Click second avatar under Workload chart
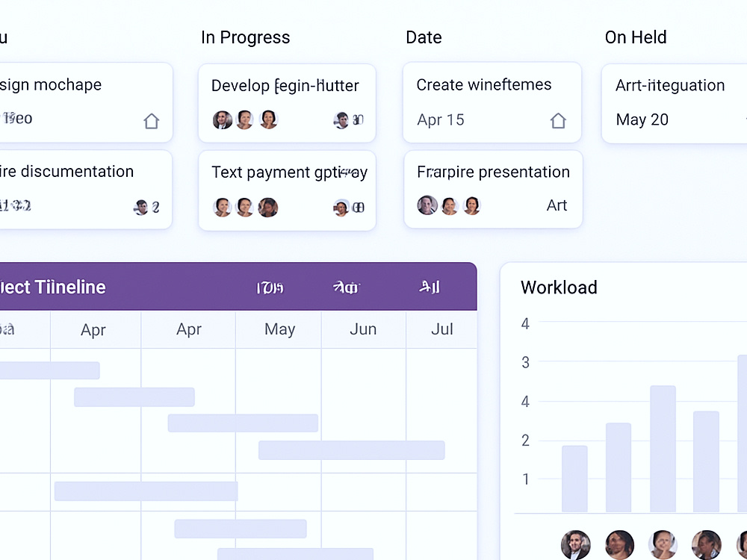747x560 pixels. click(619, 545)
